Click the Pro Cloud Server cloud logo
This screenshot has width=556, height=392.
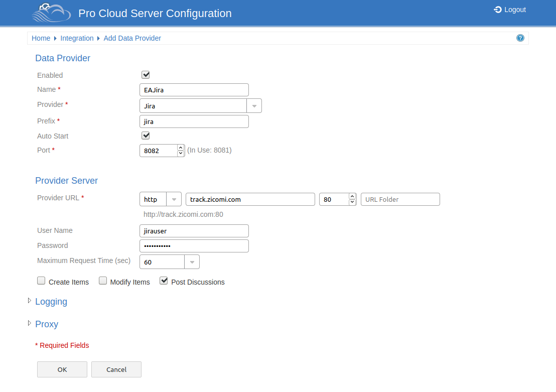[x=52, y=13]
